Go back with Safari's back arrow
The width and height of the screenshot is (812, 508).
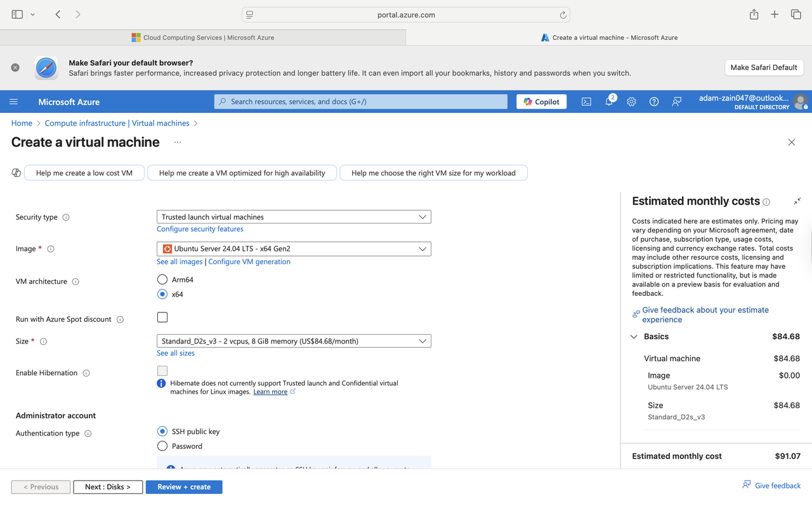pos(58,14)
